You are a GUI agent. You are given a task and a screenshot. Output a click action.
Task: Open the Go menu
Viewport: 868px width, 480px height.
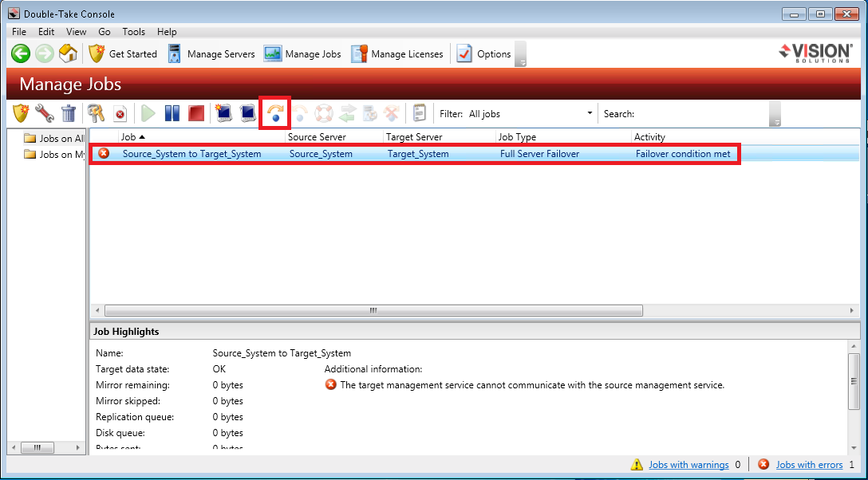tap(105, 32)
